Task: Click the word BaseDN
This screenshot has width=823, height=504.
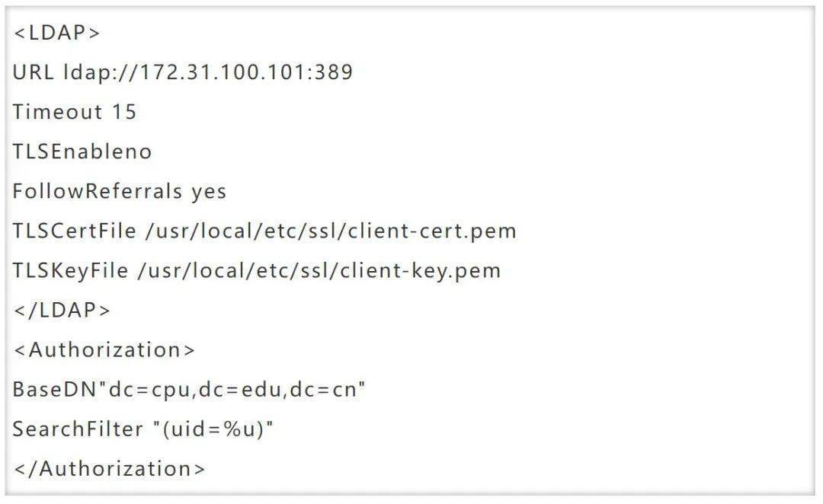Action: point(55,390)
